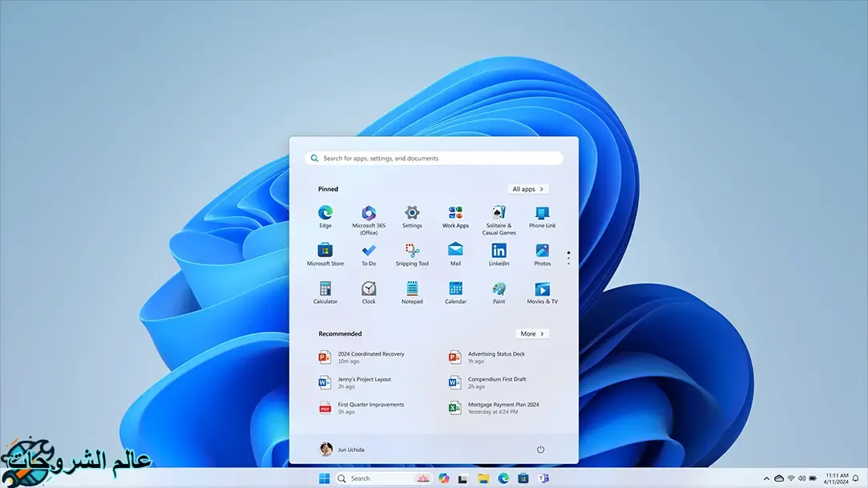Click the power button in Start menu
This screenshot has height=488, width=868.
click(x=540, y=450)
